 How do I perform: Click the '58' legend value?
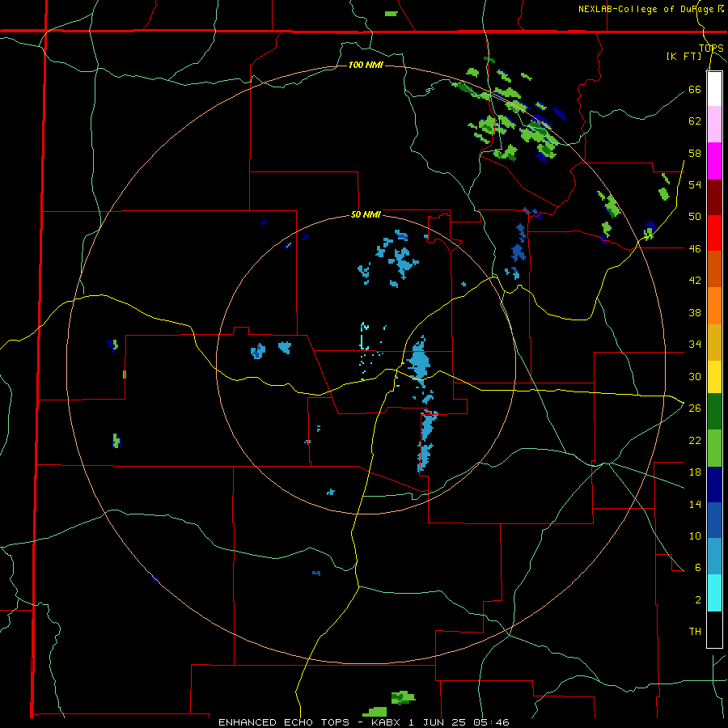coord(695,153)
